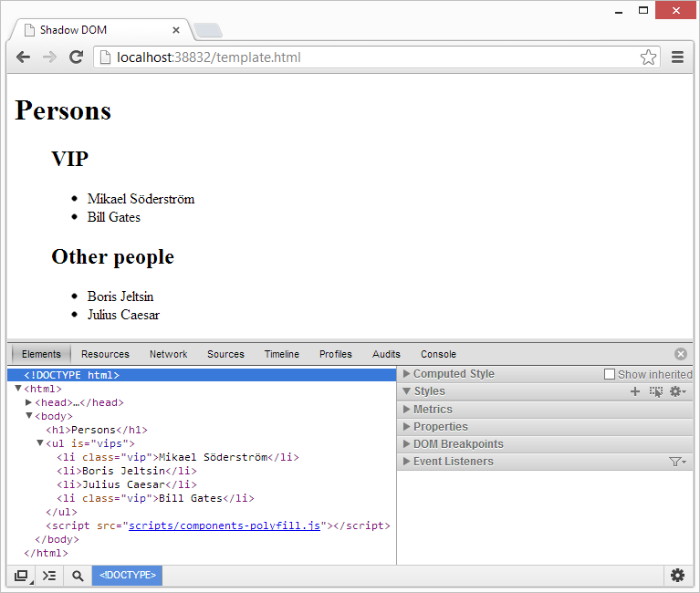Open the scripts/components-polyfill.js link

coord(225,526)
